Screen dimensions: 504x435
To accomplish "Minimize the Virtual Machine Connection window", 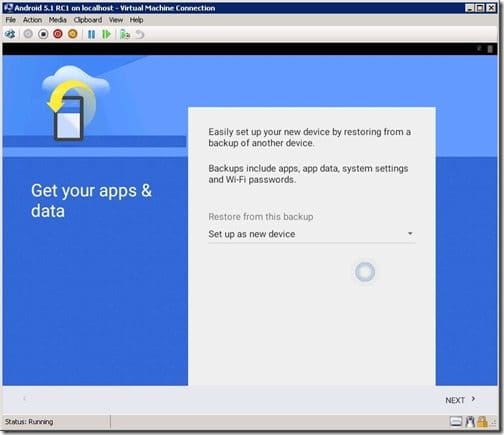I will coord(469,8).
